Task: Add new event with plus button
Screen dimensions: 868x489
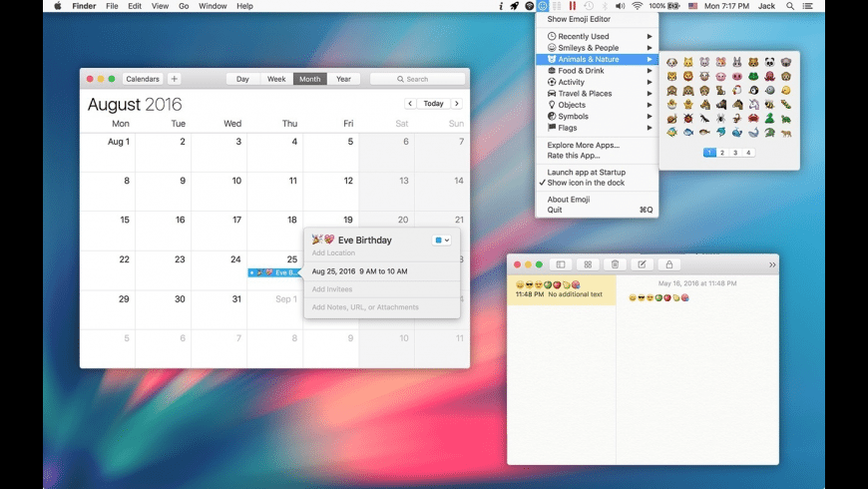Action: click(x=174, y=79)
